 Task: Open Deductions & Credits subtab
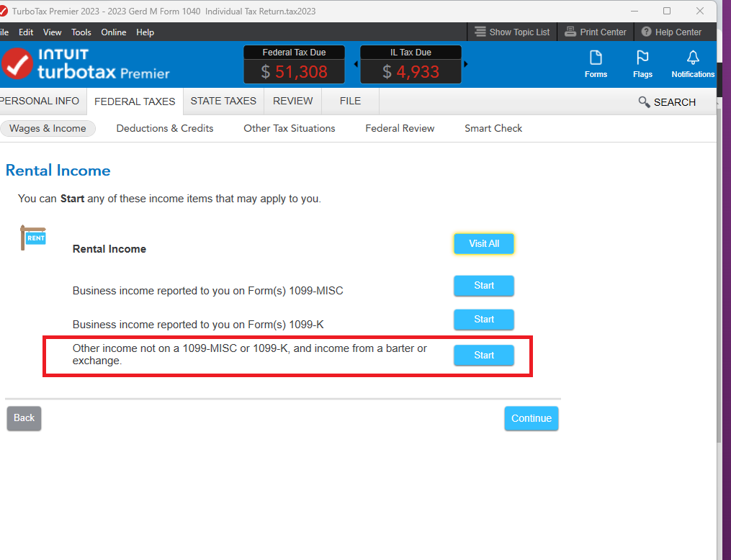(165, 129)
